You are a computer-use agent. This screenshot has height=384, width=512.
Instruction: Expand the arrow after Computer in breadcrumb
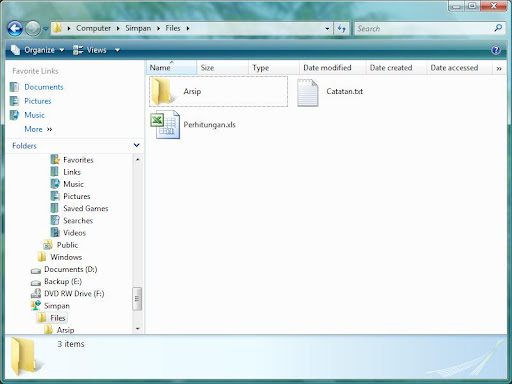coord(118,29)
